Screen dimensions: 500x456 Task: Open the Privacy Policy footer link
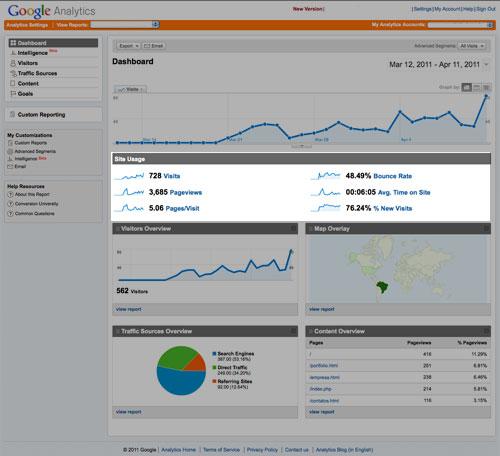tap(262, 450)
